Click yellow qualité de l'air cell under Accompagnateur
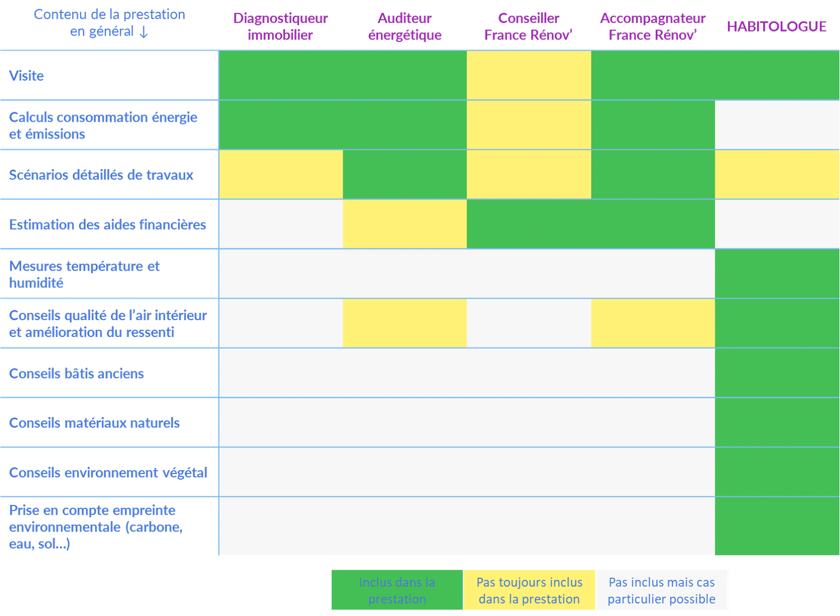The width and height of the screenshot is (840, 616). pyautogui.click(x=653, y=323)
